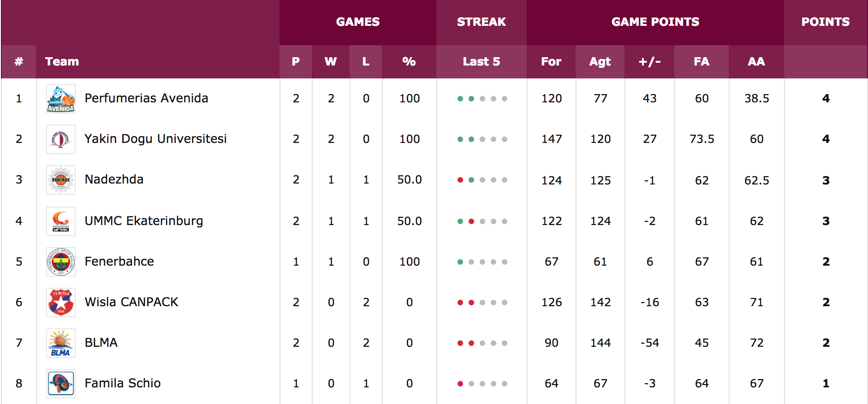
Task: Click the Team column header
Action: click(x=62, y=61)
